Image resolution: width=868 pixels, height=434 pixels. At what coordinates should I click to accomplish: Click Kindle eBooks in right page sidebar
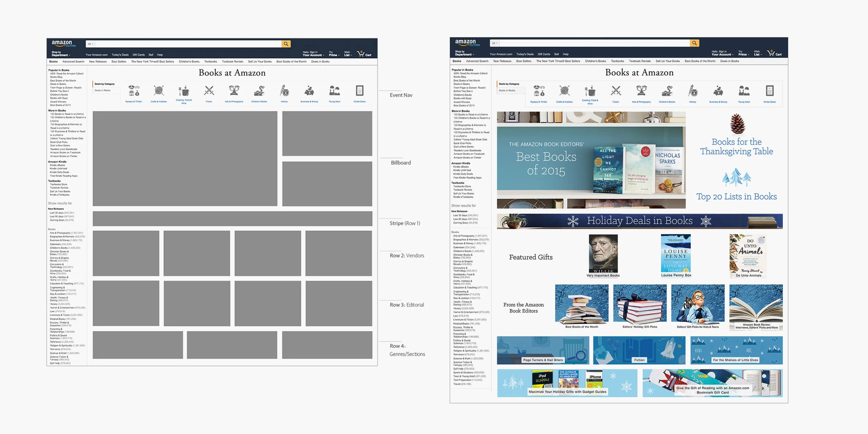(461, 167)
